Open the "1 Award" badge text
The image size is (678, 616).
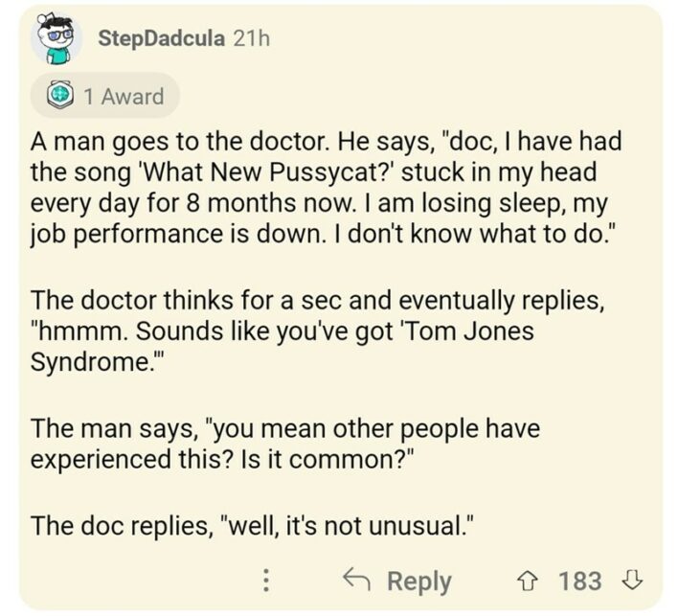tap(123, 97)
